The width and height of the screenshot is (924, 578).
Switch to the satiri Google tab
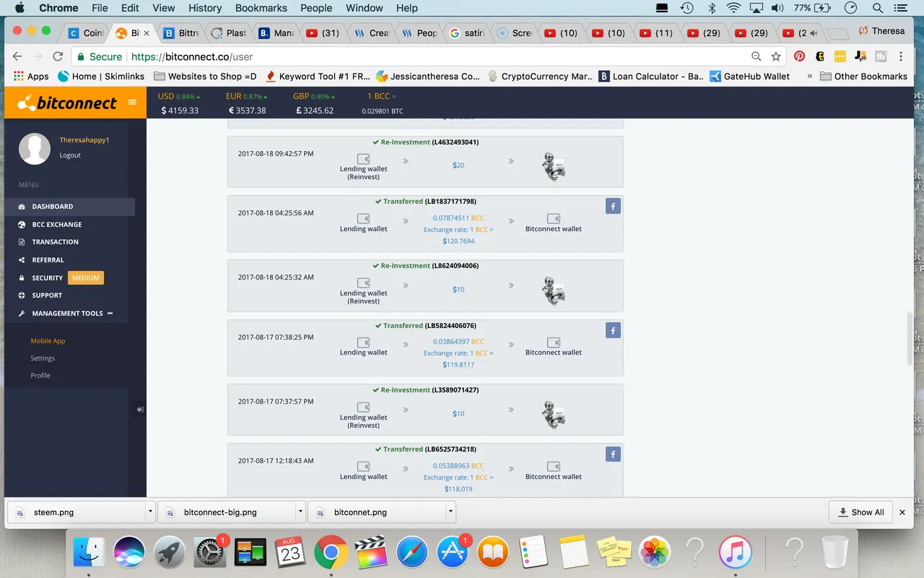467,33
